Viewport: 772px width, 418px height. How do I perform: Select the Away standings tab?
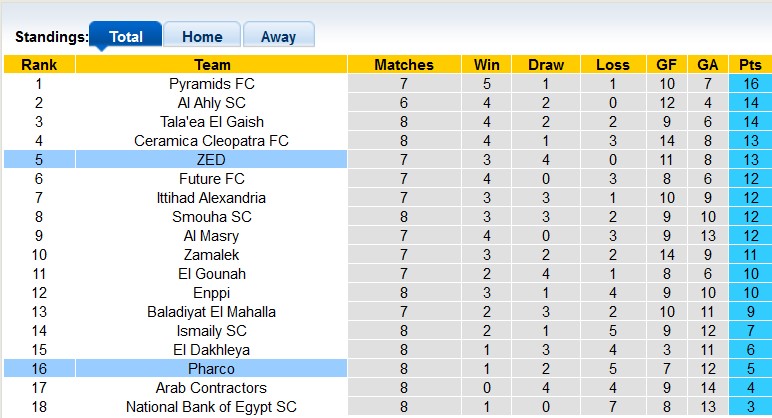click(x=278, y=36)
